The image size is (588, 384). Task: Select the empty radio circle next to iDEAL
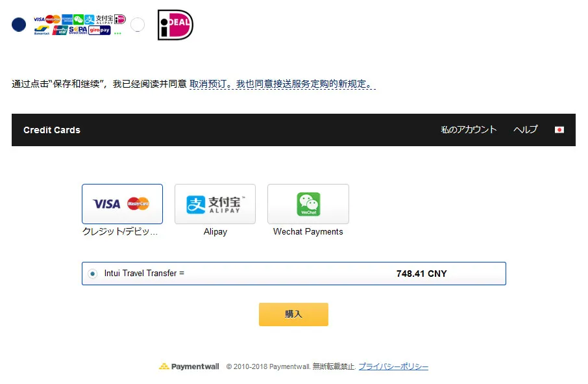pyautogui.click(x=138, y=23)
